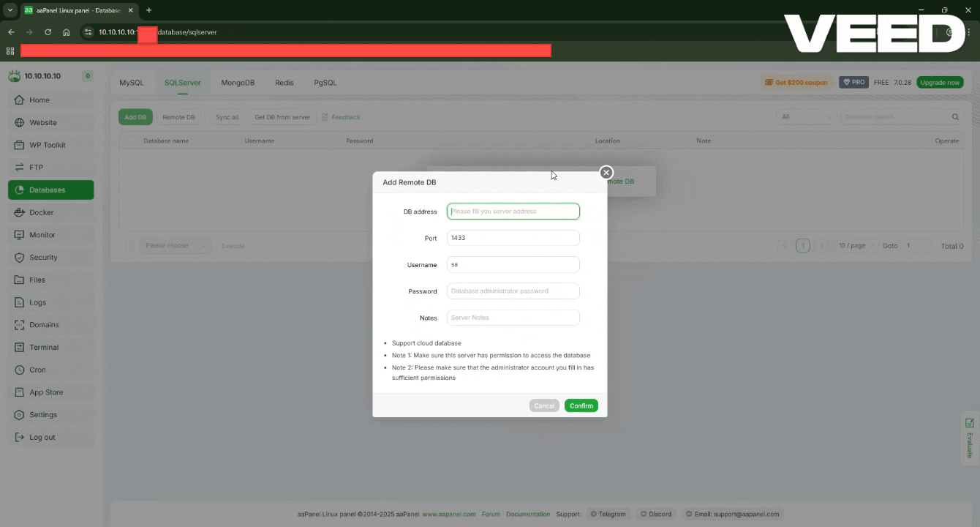Open the FTP sidebar item

(x=50, y=168)
